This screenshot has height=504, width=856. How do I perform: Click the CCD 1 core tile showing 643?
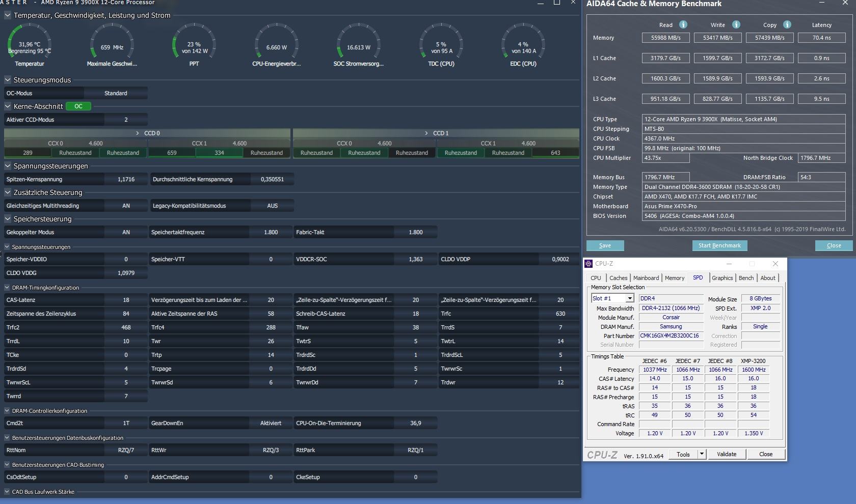pos(555,153)
